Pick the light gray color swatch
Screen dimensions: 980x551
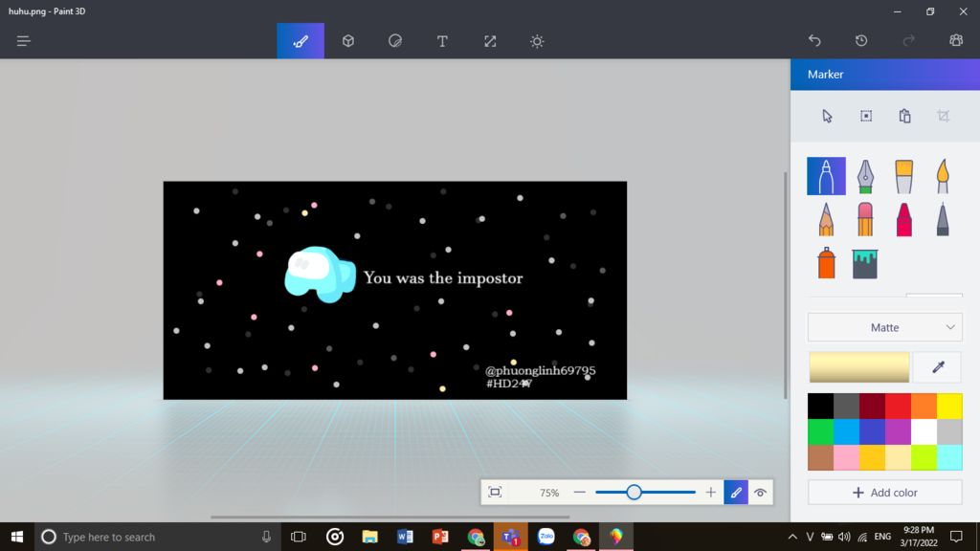(x=949, y=431)
